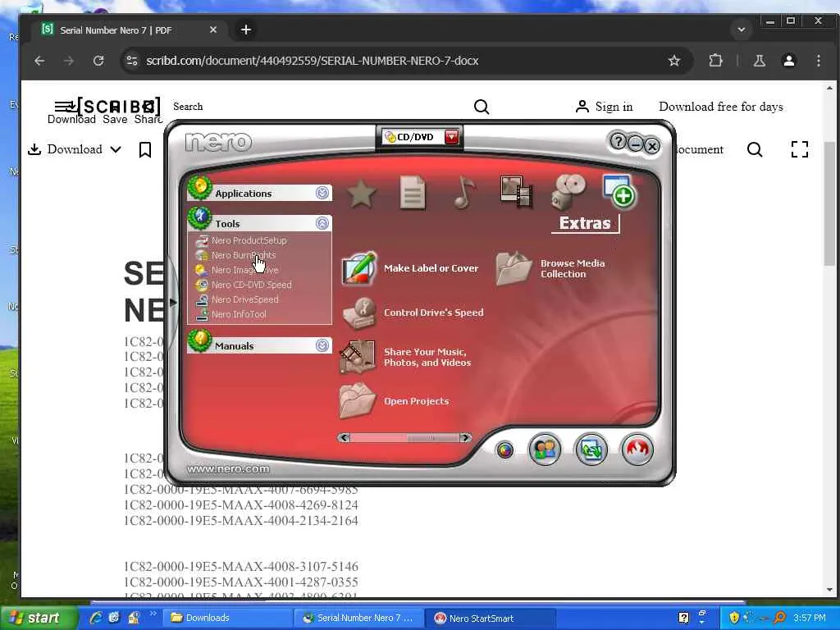Screen dimensions: 840x630
Task: Select the Extras category icon
Action: pos(619,190)
